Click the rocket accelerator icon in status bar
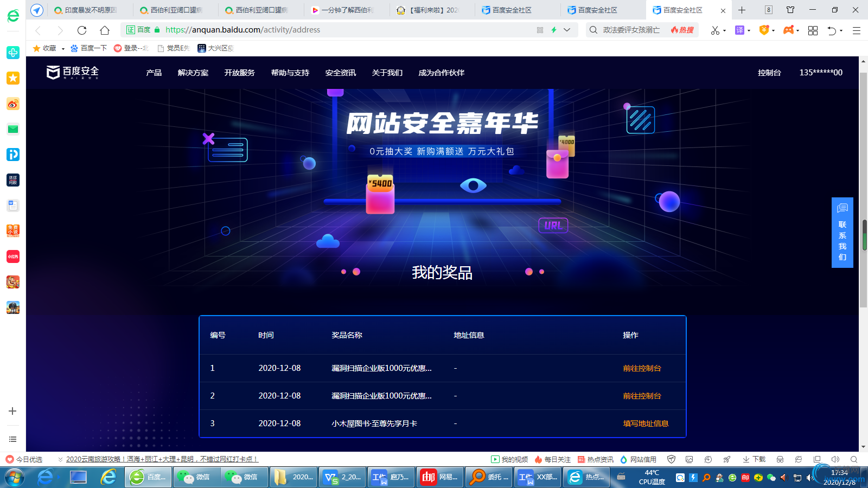 (x=726, y=459)
